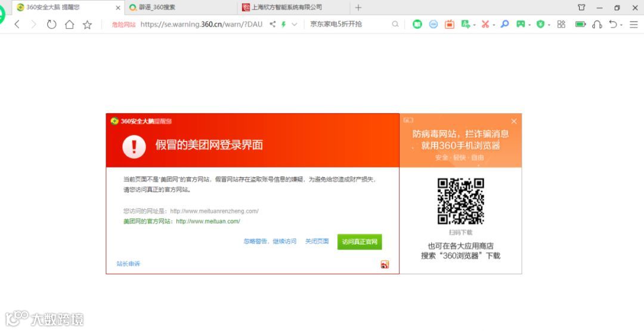644x331 pixels.
Task: Open the extensions grid icon
Action: [x=562, y=24]
